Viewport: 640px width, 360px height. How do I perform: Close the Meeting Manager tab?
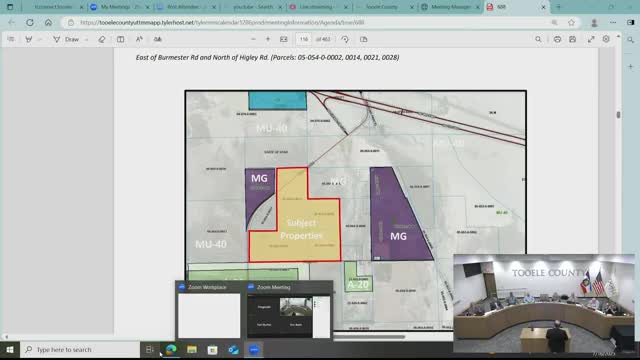pos(478,7)
